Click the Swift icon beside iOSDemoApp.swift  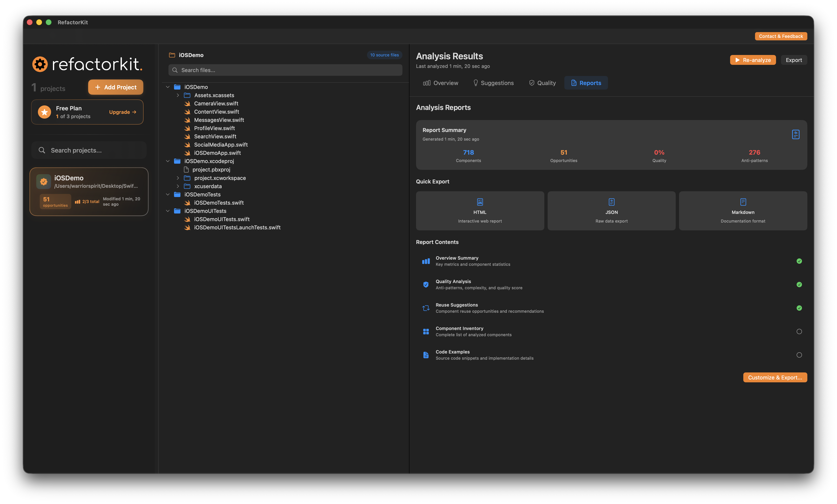pos(187,153)
